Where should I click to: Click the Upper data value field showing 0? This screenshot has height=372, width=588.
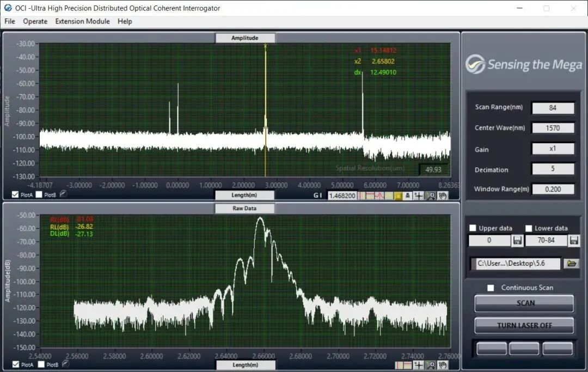[x=490, y=240]
